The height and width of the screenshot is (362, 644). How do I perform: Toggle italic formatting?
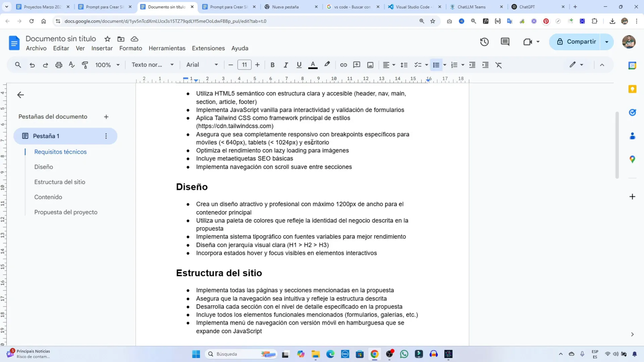[286, 65]
